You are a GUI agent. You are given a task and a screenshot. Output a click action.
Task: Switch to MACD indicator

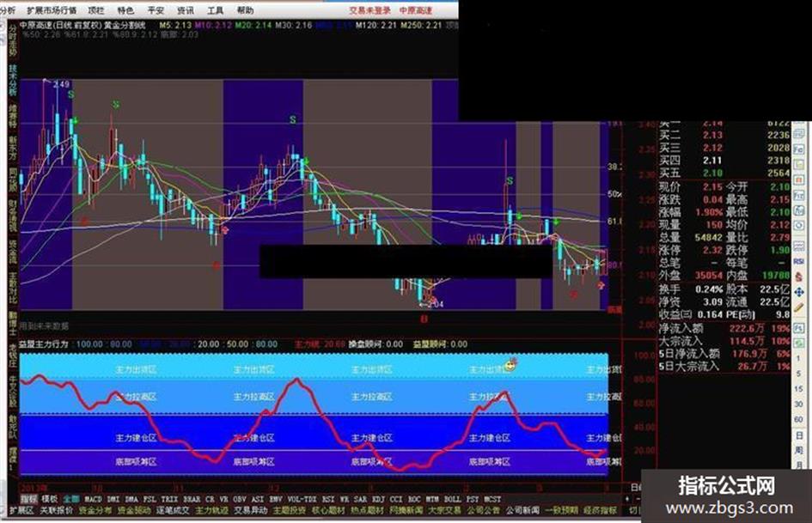click(93, 499)
